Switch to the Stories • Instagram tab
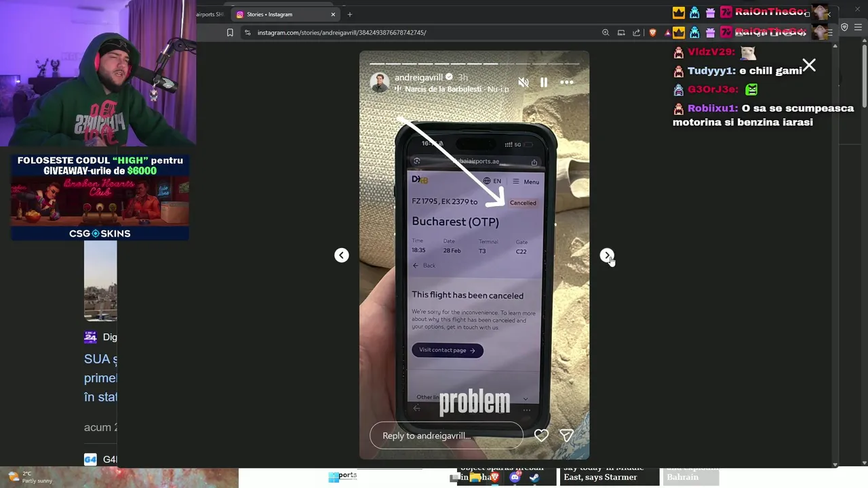 pyautogui.click(x=285, y=14)
